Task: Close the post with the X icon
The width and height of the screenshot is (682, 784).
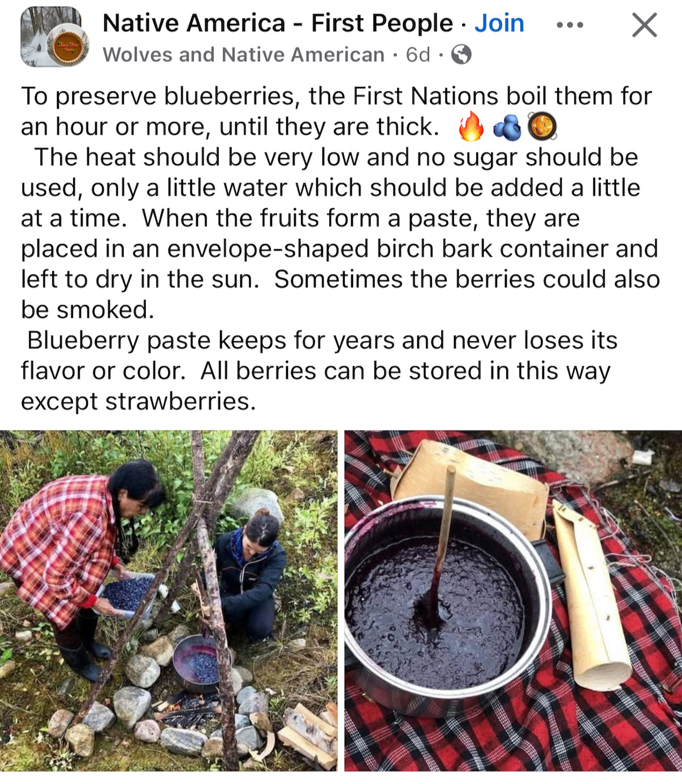Action: tap(644, 25)
